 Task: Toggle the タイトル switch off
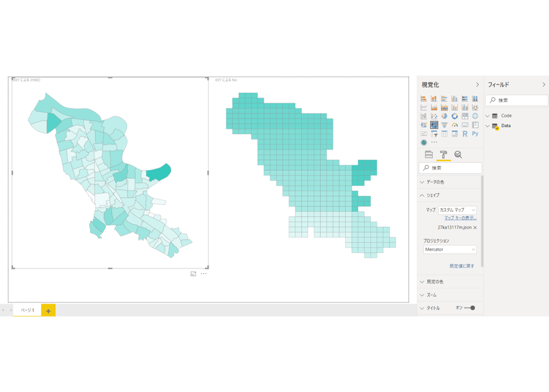coord(469,308)
